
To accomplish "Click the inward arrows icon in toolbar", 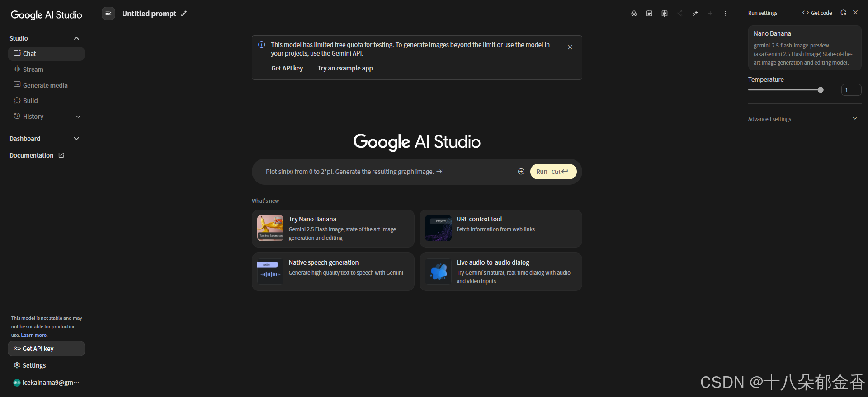I will [695, 14].
